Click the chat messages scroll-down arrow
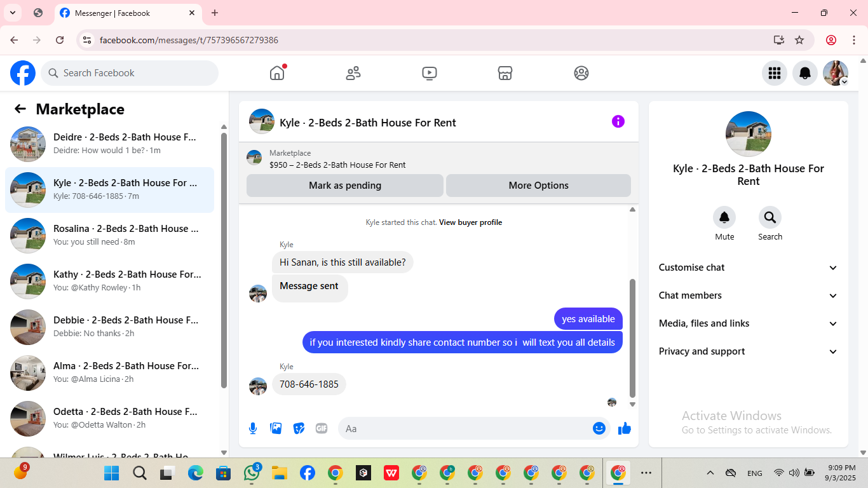Viewport: 868px width, 488px height. [632, 404]
